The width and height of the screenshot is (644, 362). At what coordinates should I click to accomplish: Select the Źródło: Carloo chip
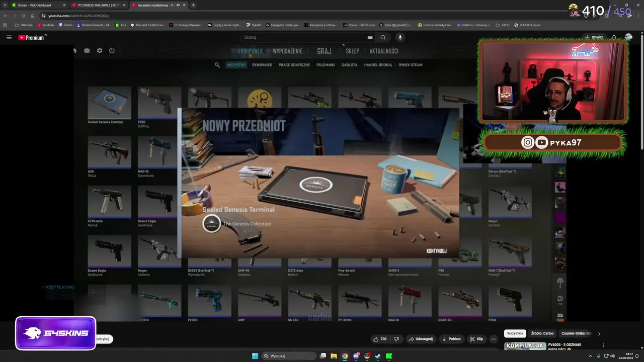pos(542,333)
